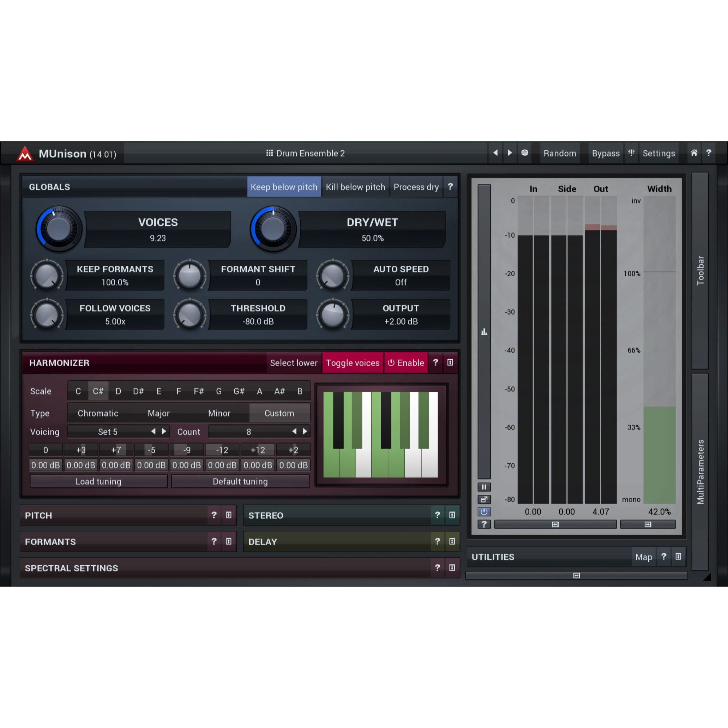Click the VOICES knob

[59, 229]
